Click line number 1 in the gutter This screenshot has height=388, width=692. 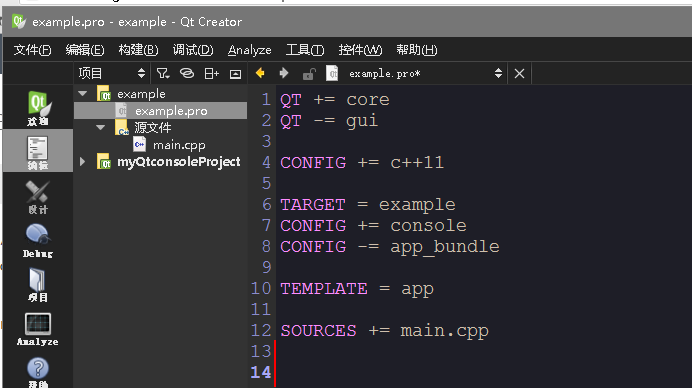point(266,99)
